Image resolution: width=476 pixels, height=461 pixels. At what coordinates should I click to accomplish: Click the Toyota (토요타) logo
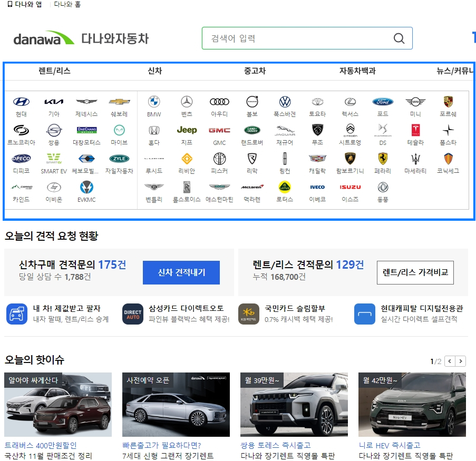click(x=317, y=102)
